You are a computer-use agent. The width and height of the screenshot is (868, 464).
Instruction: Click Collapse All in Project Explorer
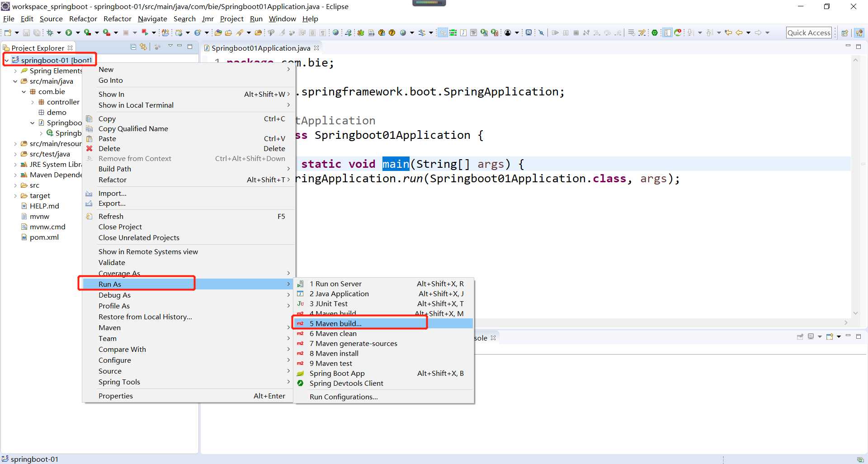(x=133, y=47)
